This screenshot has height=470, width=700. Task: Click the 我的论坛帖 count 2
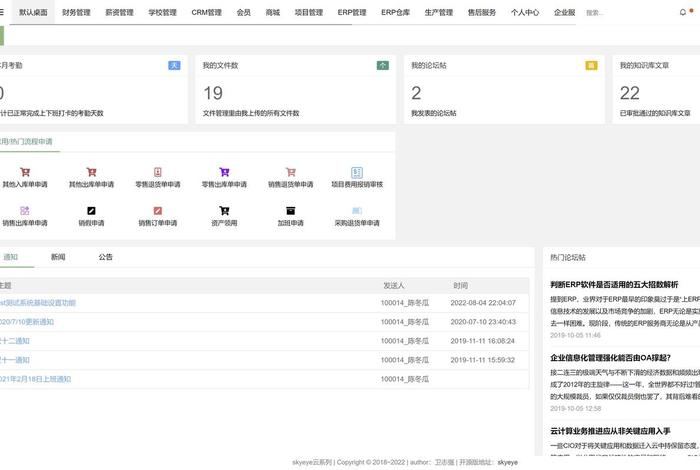point(416,93)
